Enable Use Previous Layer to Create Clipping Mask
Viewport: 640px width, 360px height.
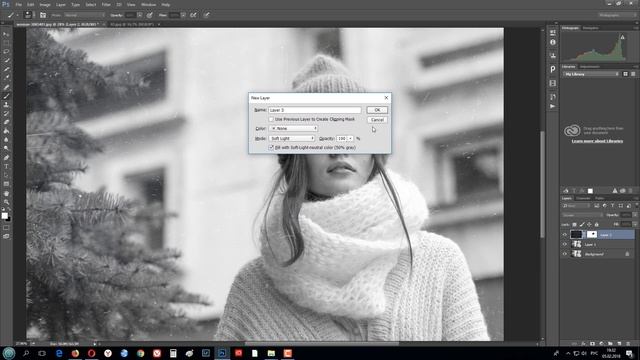[x=271, y=119]
